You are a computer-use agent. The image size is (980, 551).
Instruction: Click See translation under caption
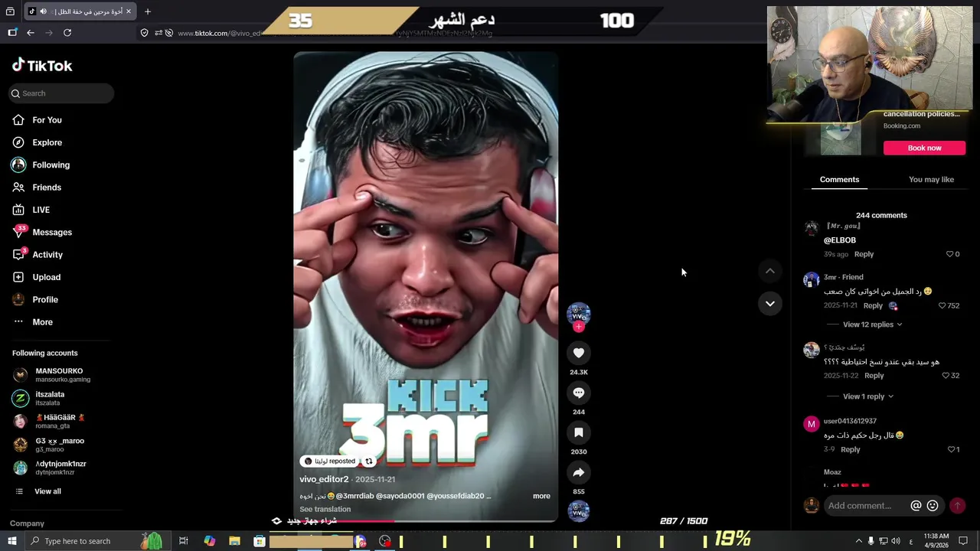pyautogui.click(x=325, y=509)
